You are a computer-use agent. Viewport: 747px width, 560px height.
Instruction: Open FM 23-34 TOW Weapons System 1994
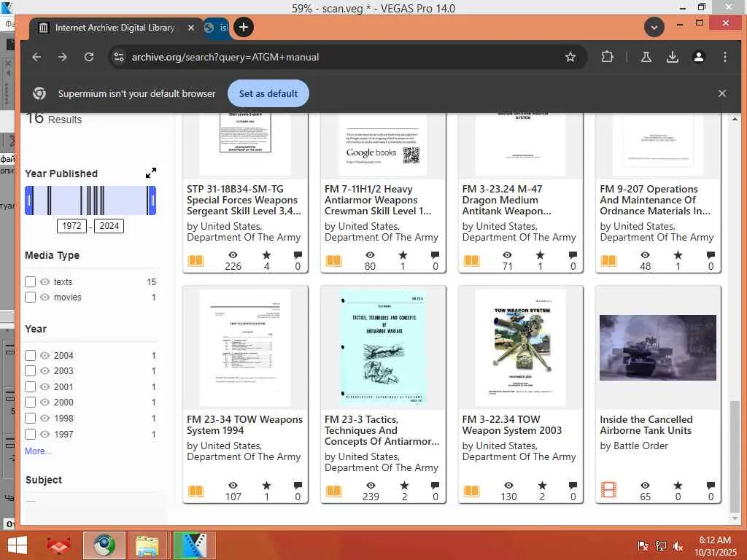point(244,425)
